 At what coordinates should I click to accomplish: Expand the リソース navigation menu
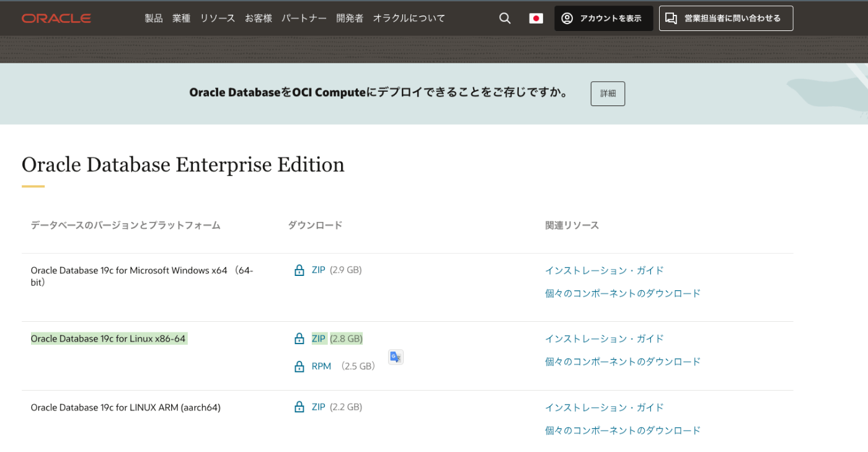pos(217,19)
